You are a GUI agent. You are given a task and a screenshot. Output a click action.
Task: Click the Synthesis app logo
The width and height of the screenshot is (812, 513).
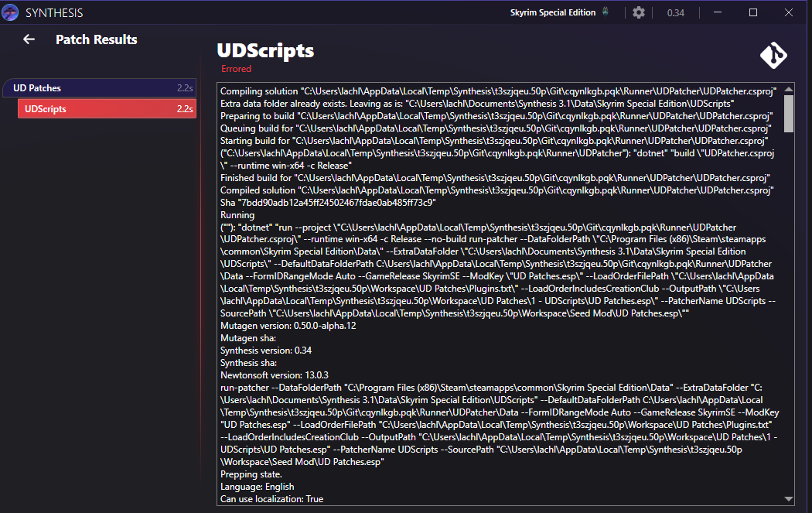[10, 12]
